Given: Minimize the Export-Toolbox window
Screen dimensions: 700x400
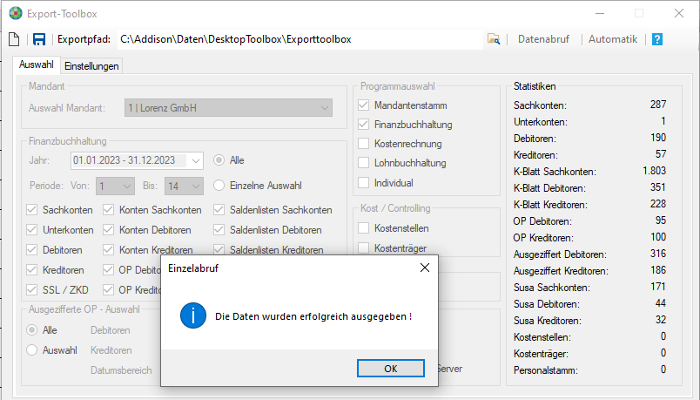Looking at the screenshot, I should (600, 13).
